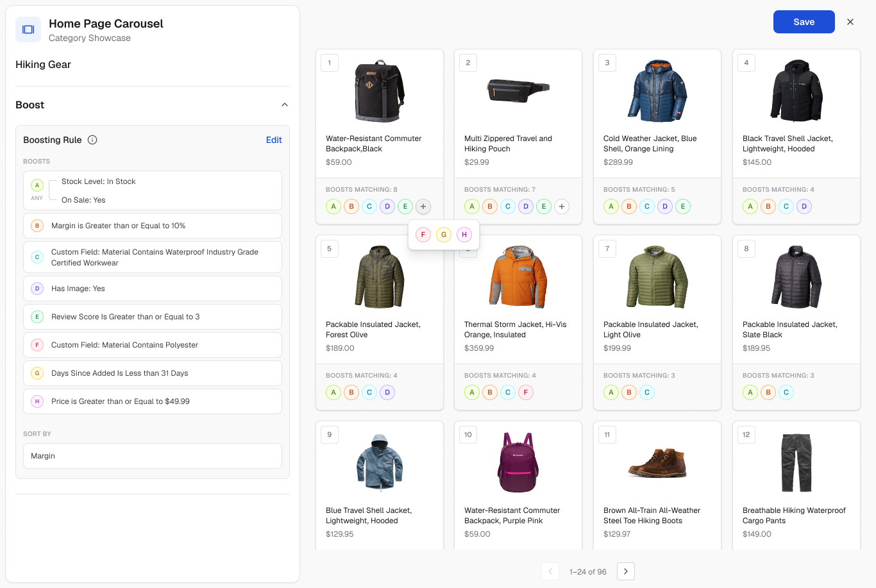Image resolution: width=876 pixels, height=588 pixels.
Task: Click the Slate Black jacket thumbnail
Action: pyautogui.click(x=796, y=277)
